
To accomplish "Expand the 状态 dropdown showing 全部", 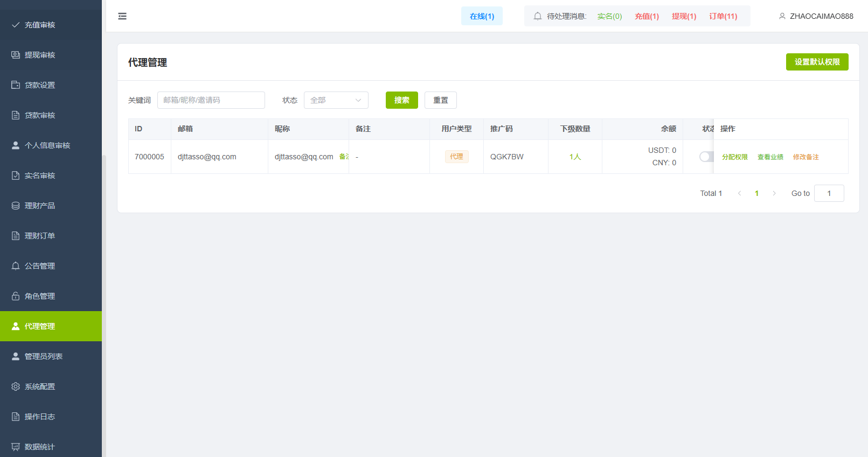I will click(x=336, y=100).
